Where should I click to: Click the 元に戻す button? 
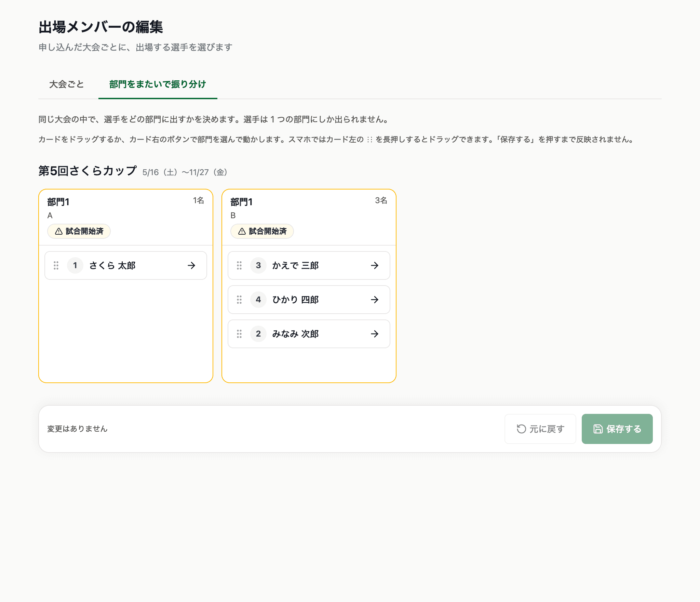click(x=540, y=429)
